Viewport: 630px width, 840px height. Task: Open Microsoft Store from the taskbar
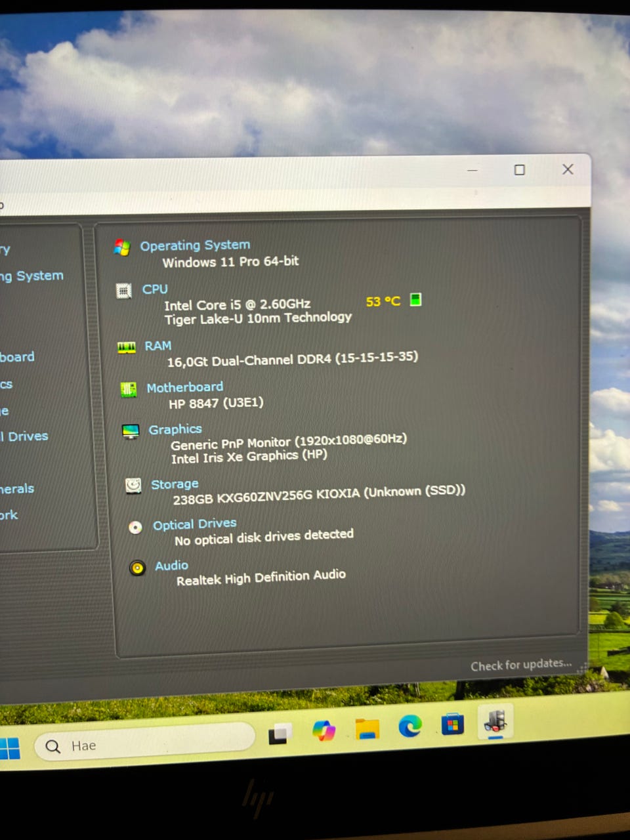tap(452, 724)
